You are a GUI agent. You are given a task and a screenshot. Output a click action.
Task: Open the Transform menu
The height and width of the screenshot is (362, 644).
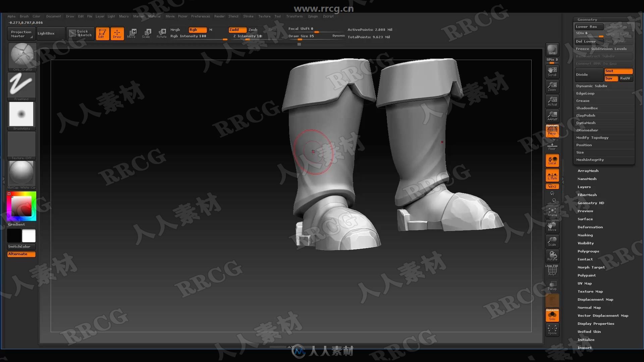[294, 16]
